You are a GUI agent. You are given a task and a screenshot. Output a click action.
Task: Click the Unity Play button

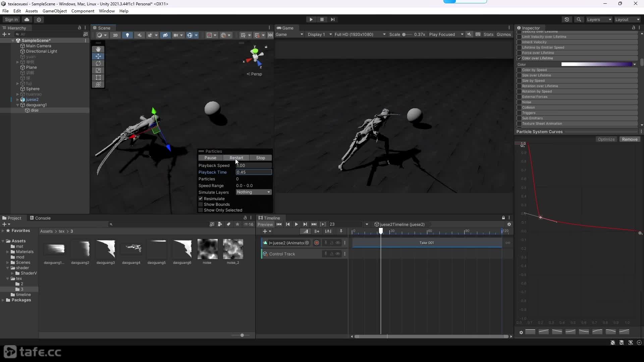coord(311,19)
